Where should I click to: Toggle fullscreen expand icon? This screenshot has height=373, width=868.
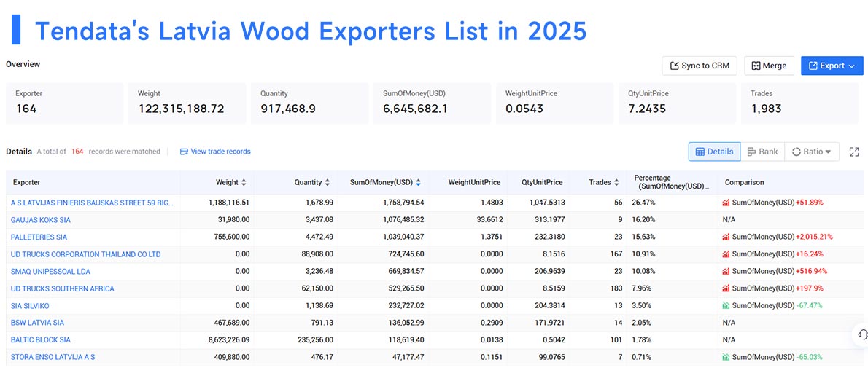853,152
